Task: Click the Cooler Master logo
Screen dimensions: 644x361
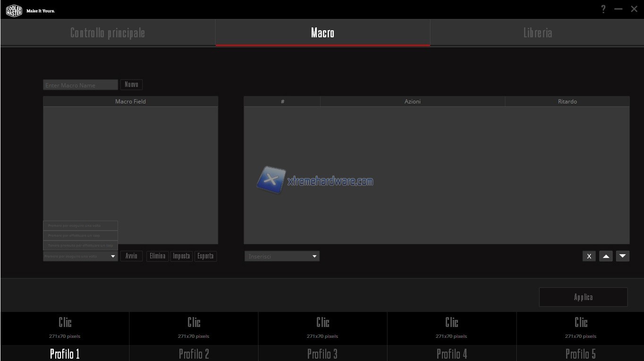Action: click(x=14, y=10)
